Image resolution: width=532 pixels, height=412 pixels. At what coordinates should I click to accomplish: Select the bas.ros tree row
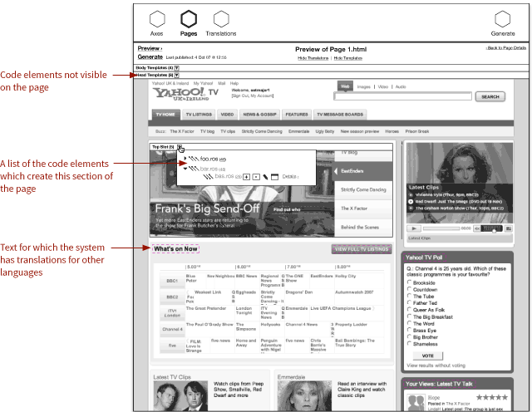[224, 177]
